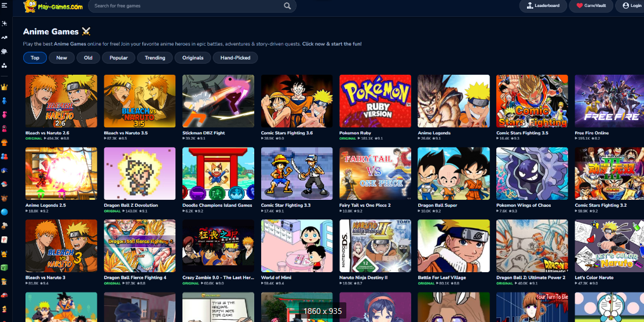Select the blue ball sidebar icon
The height and width of the screenshot is (322, 644).
coord(4,212)
